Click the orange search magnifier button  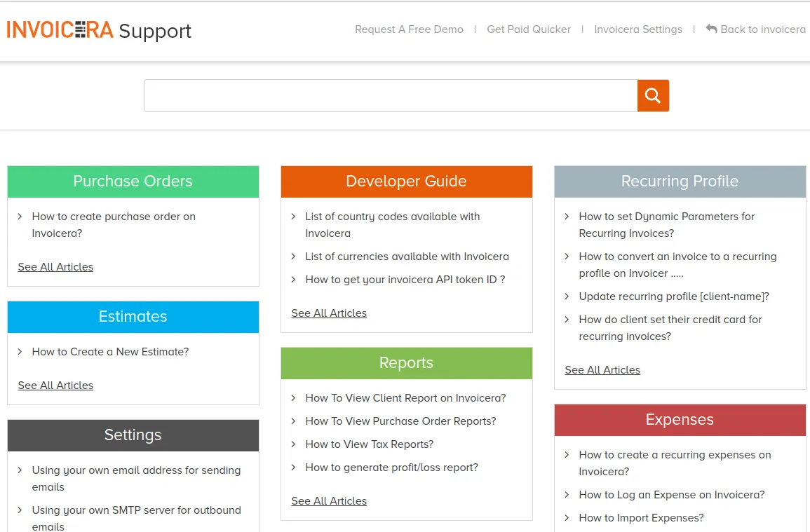[653, 95]
